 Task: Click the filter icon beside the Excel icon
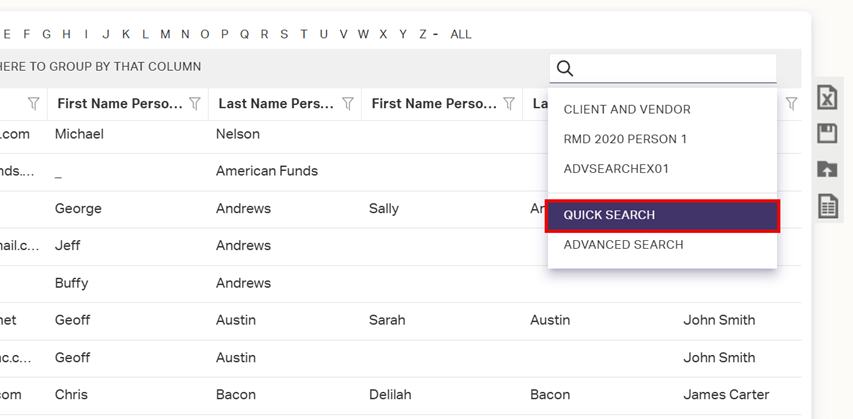click(792, 103)
